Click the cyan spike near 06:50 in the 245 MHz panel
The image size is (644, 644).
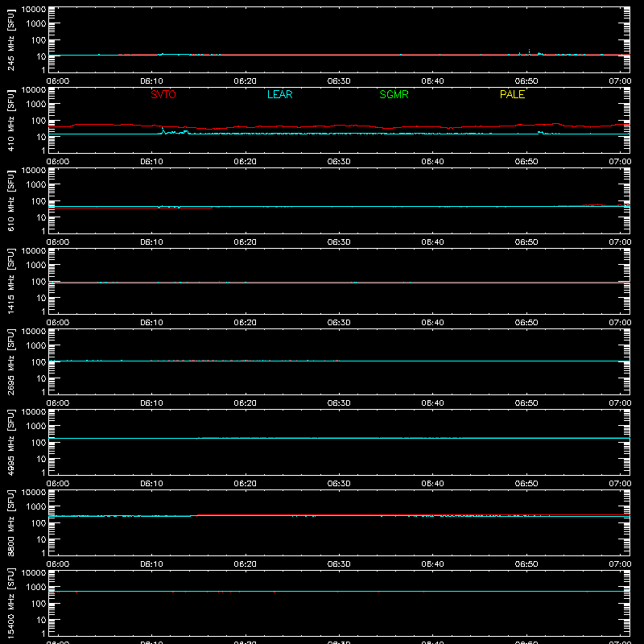[529, 52]
